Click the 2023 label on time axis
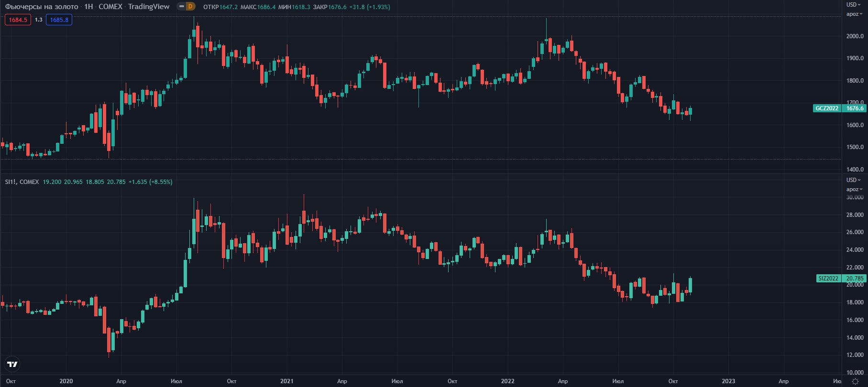The width and height of the screenshot is (868, 387). (728, 381)
